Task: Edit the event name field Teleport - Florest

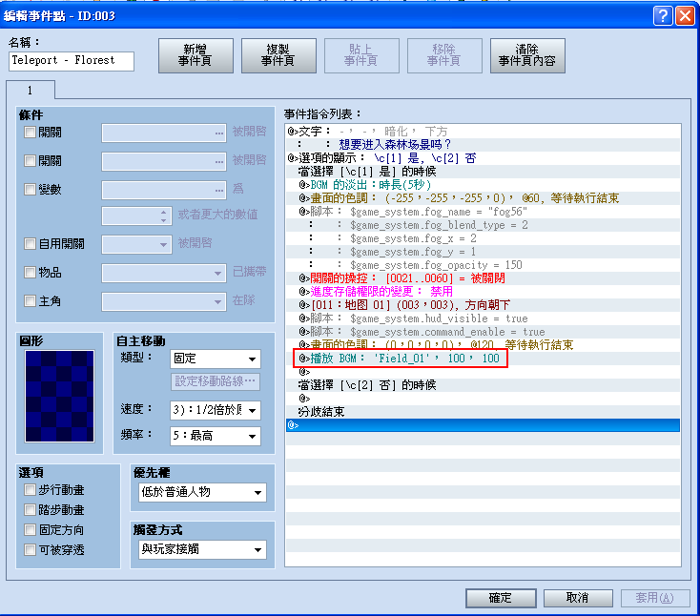Action: [x=72, y=61]
